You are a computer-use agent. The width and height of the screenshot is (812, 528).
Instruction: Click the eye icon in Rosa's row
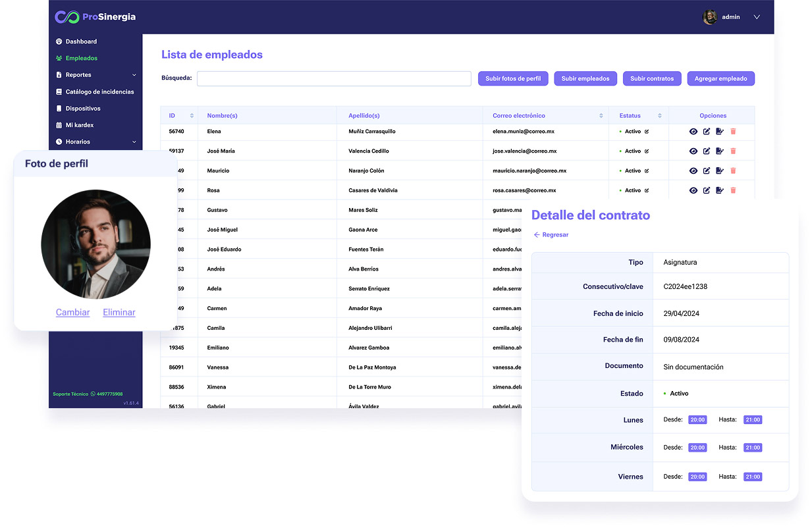click(x=693, y=190)
